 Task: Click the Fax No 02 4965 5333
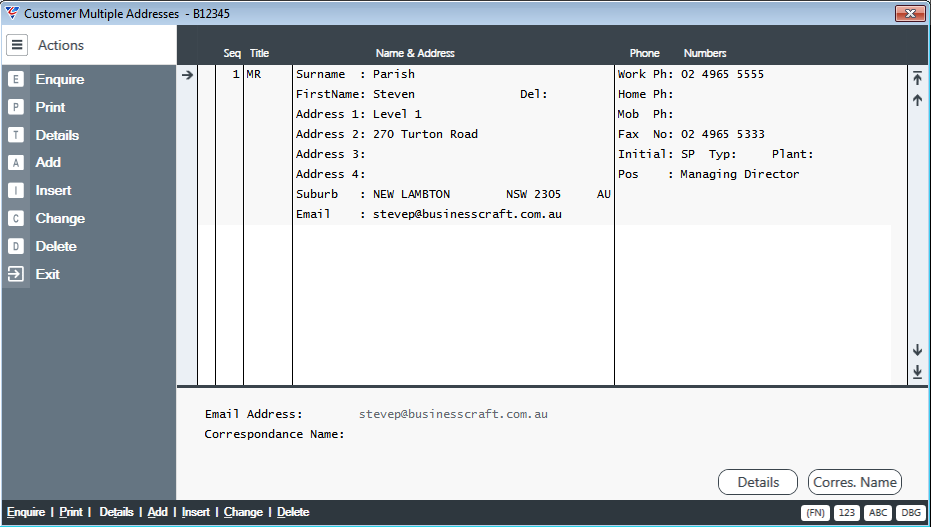click(x=723, y=134)
